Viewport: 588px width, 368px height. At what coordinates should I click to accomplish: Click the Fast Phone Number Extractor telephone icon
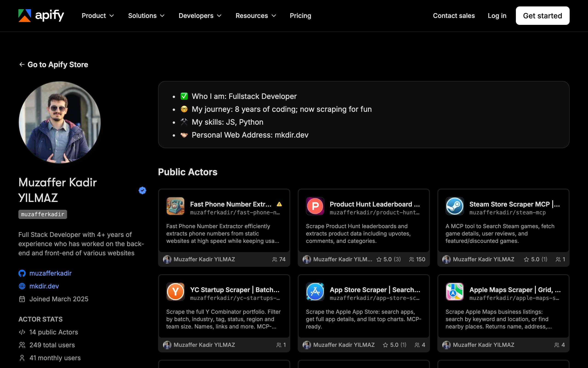point(175,206)
